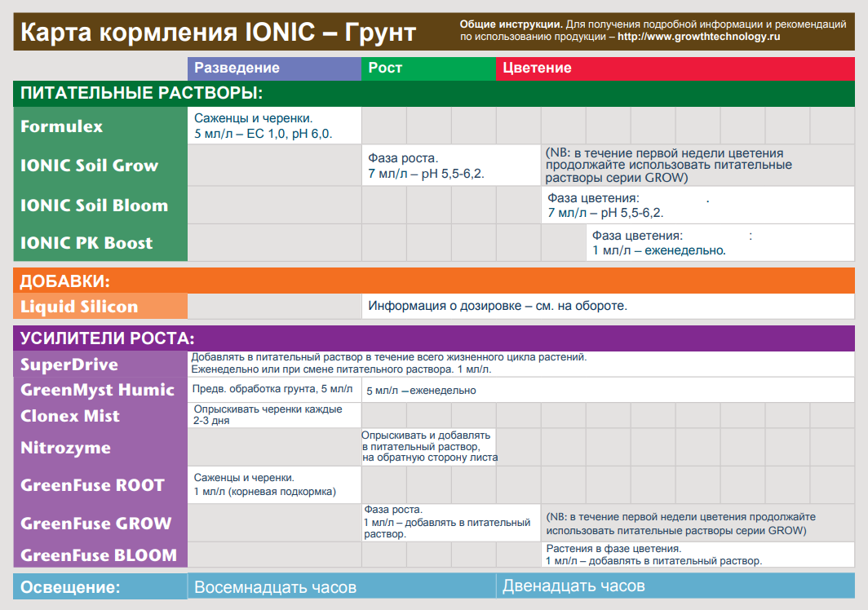This screenshot has height=610, width=868.
Task: Select the 'Рост' phase header
Action: (x=428, y=69)
